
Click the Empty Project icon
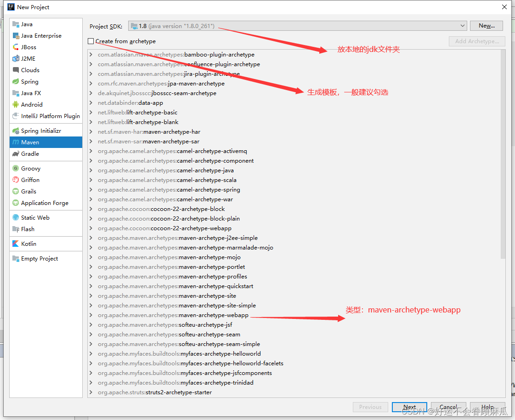click(x=16, y=259)
